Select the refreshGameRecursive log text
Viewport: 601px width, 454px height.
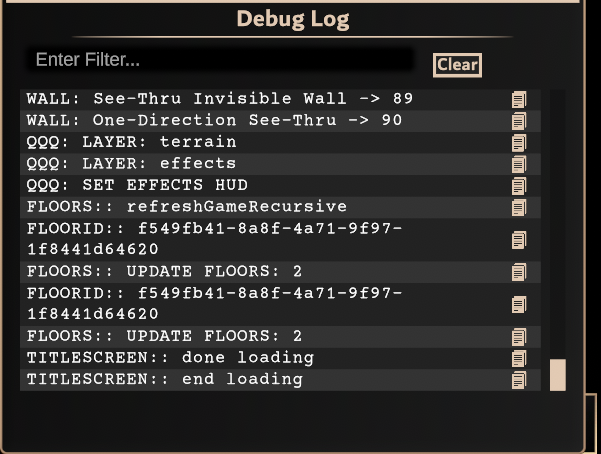(x=187, y=207)
